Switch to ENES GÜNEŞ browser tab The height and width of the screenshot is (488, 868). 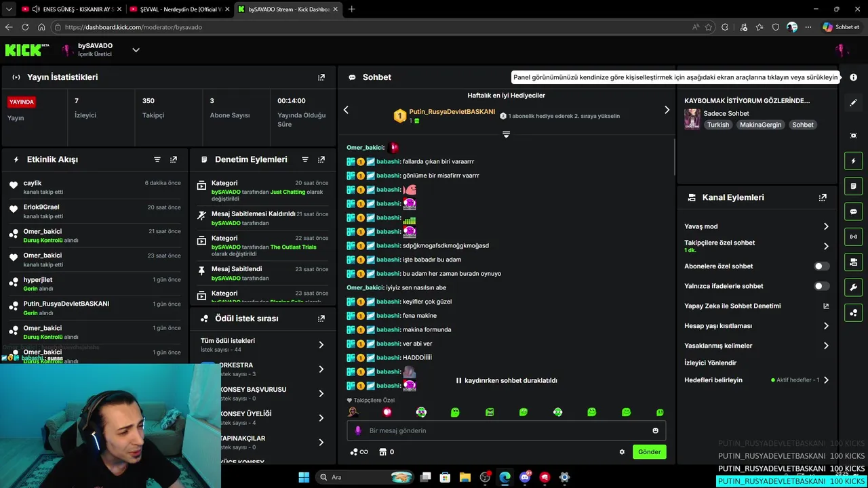pyautogui.click(x=71, y=9)
